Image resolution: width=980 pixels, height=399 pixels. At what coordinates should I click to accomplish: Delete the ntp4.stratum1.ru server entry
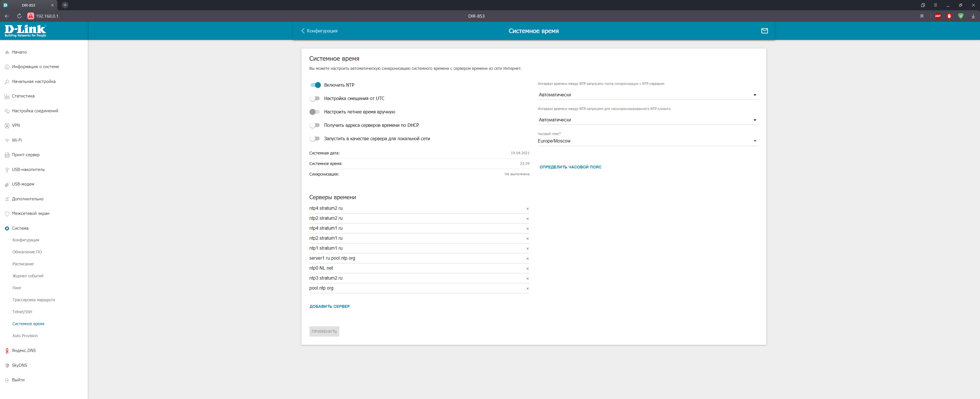(x=527, y=229)
